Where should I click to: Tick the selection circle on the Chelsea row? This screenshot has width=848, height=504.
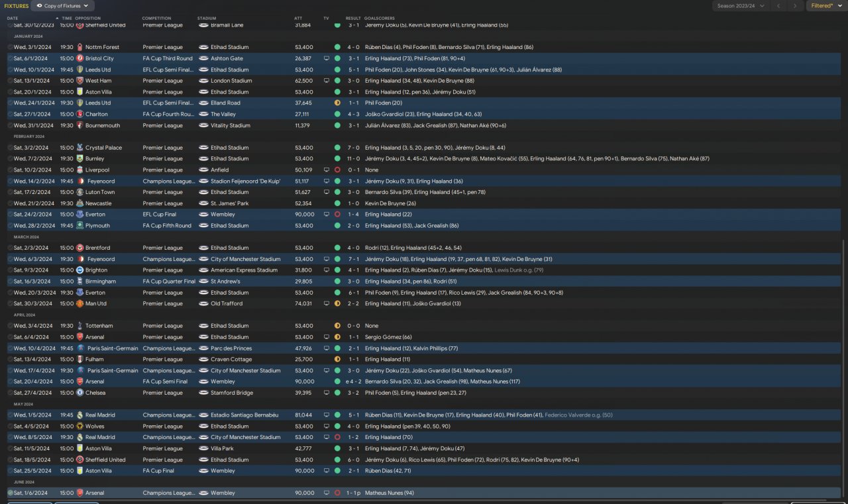[x=10, y=393]
